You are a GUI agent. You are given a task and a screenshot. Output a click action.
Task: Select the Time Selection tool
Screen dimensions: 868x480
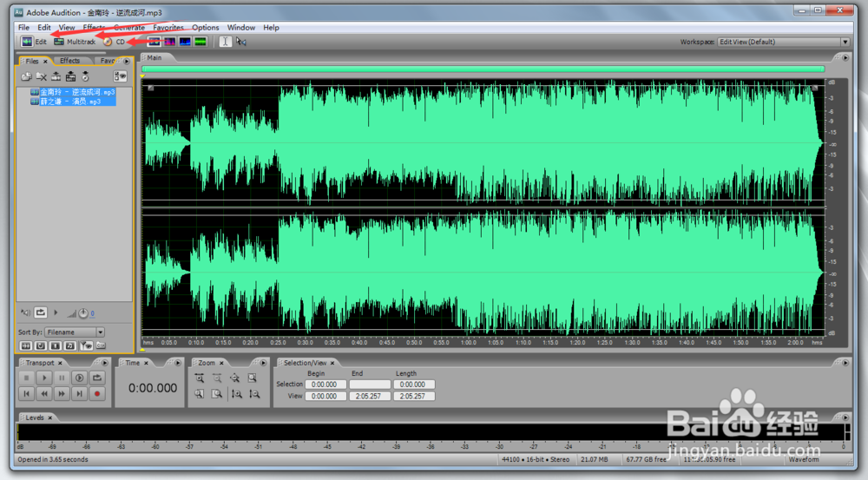(x=226, y=42)
